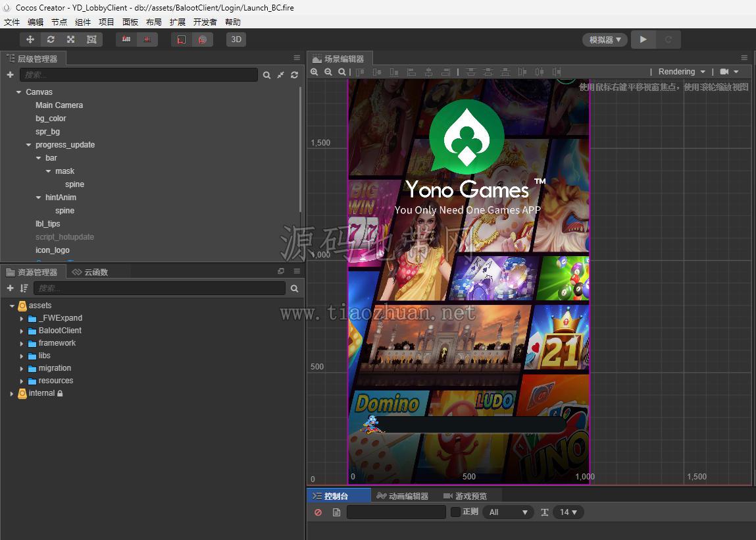Expand the BalootClient assets folder
Image resolution: width=756 pixels, height=540 pixels.
[x=22, y=331]
